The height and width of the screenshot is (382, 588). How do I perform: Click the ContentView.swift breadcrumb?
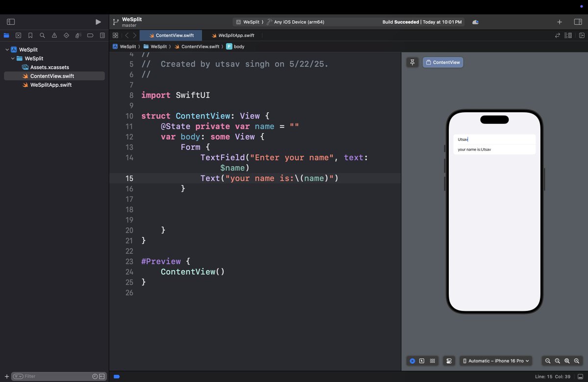coord(196,47)
